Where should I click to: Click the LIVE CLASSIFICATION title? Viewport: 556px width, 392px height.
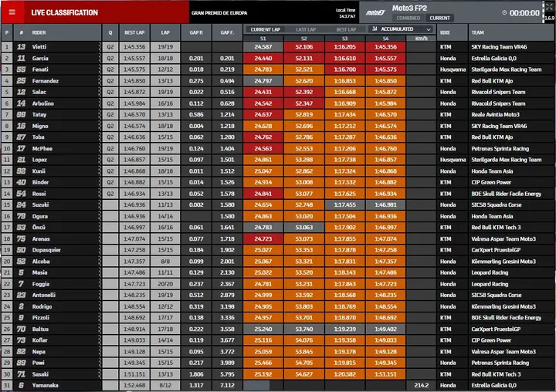tap(65, 13)
